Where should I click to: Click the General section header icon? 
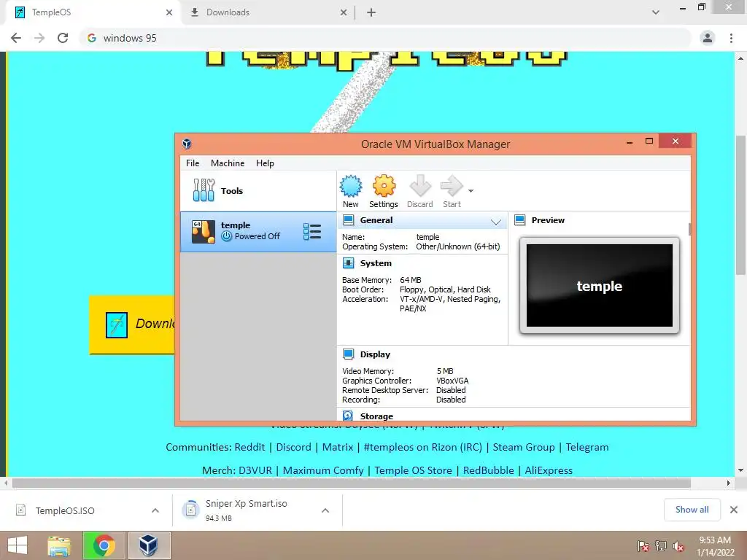click(348, 220)
